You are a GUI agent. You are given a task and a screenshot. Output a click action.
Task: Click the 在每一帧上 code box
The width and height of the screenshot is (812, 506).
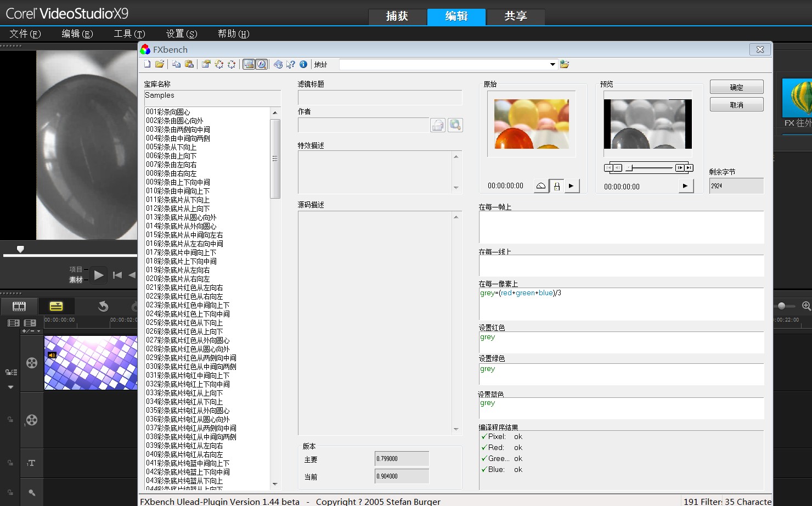621,227
